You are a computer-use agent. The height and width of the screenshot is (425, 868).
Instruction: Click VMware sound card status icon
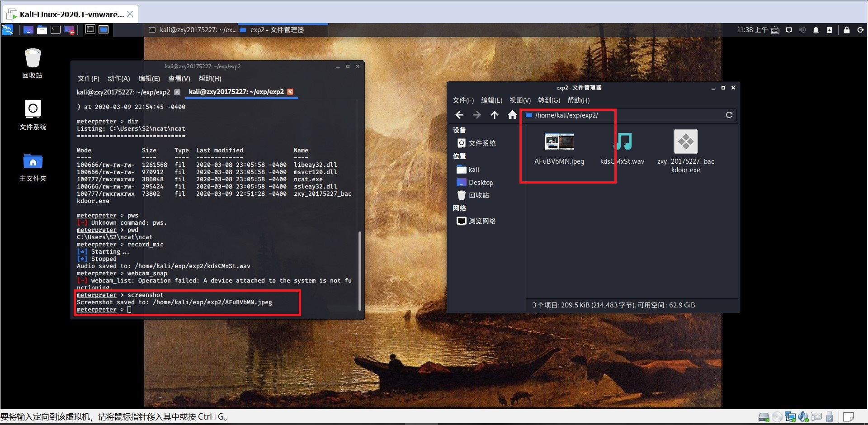(x=803, y=417)
